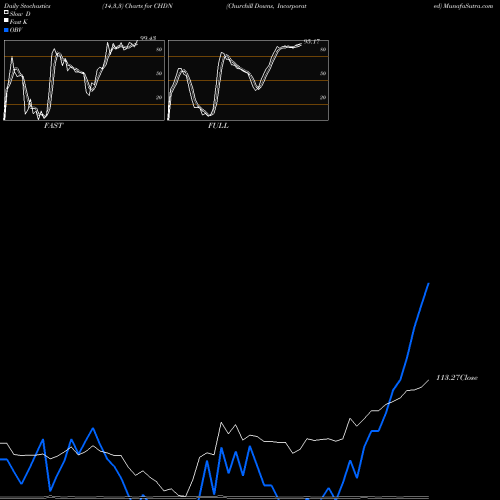Image resolution: width=500 pixels, height=500 pixels.
Task: Click the 20 level label on FULL chart
Action: [x=323, y=97]
